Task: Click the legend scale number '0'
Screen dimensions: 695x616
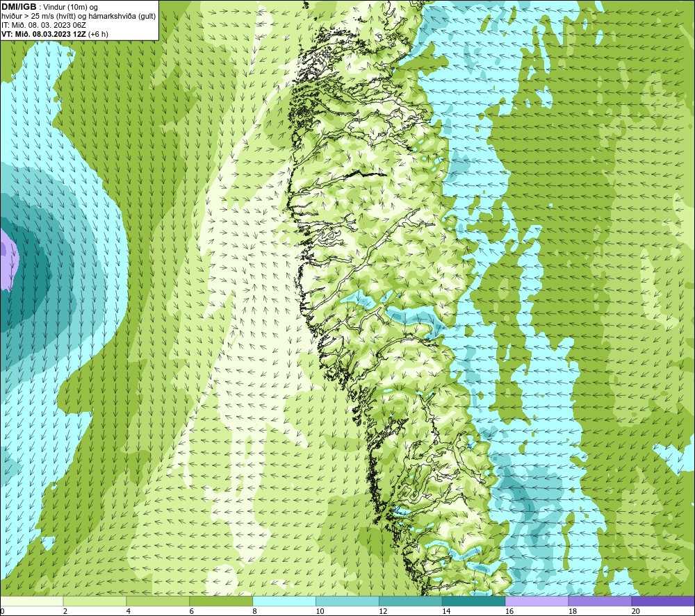Action: click(2, 611)
